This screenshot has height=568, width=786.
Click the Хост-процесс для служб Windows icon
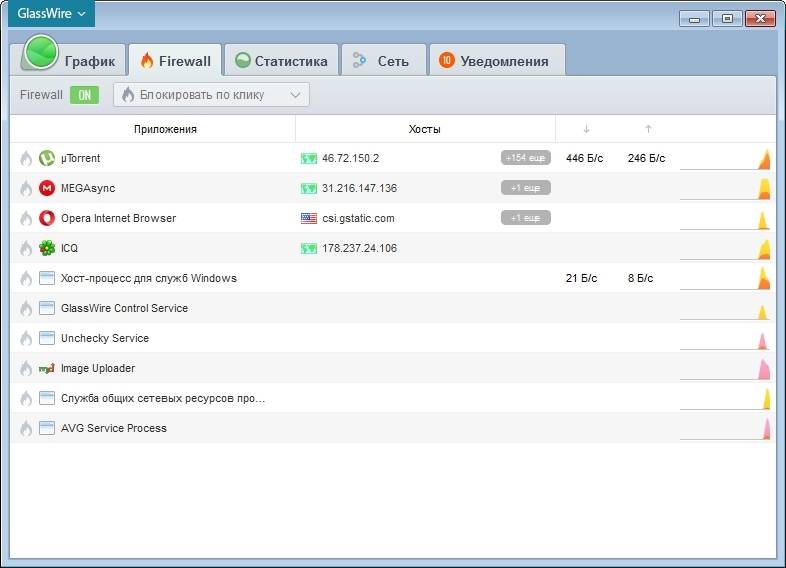coord(47,278)
